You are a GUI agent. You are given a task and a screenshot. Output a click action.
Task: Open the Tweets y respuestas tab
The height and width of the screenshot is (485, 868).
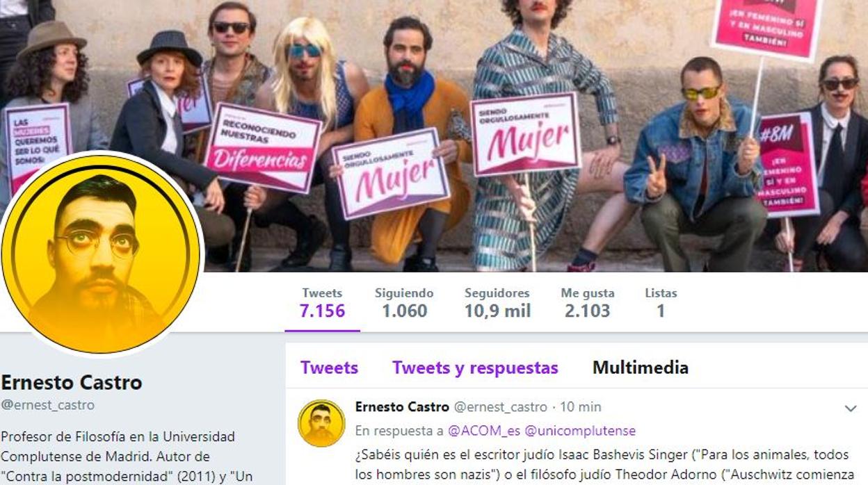(475, 368)
